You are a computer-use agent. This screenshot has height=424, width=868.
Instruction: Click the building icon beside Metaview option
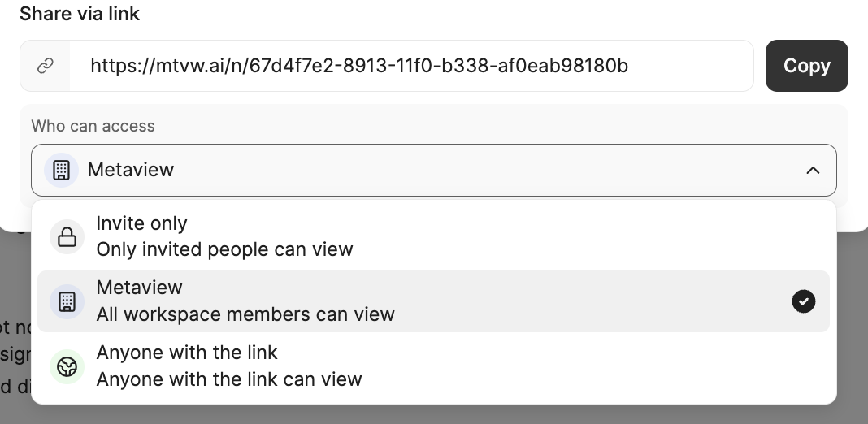[x=67, y=301]
